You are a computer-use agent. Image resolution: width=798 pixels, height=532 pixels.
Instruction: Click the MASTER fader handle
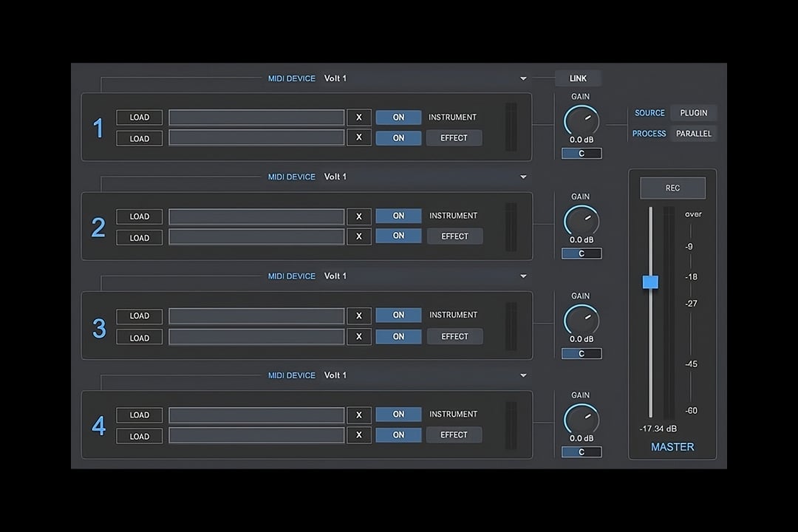(x=650, y=282)
